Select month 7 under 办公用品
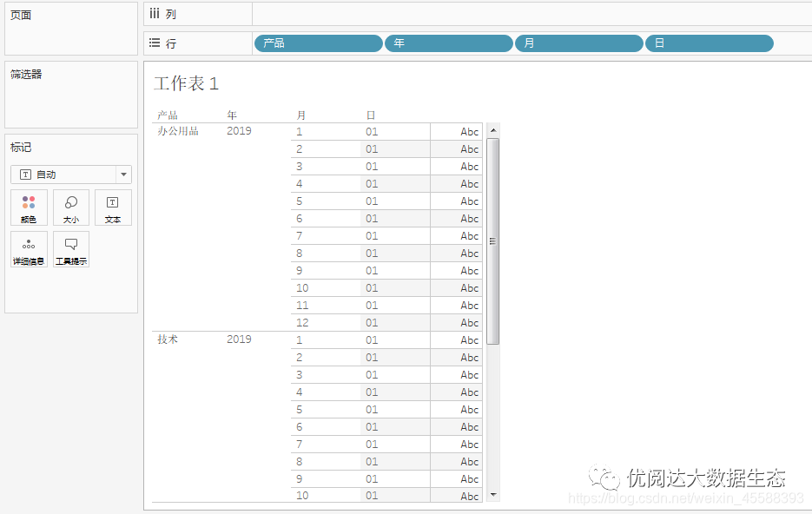 coord(300,236)
